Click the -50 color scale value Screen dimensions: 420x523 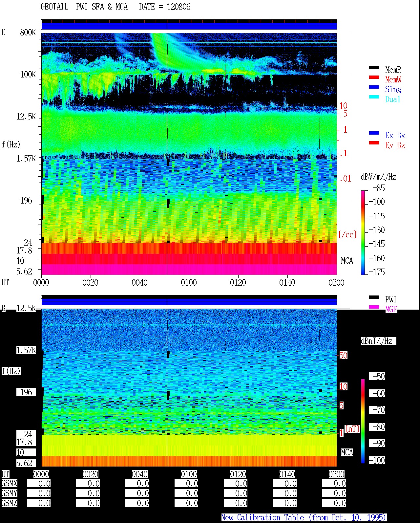click(x=379, y=376)
